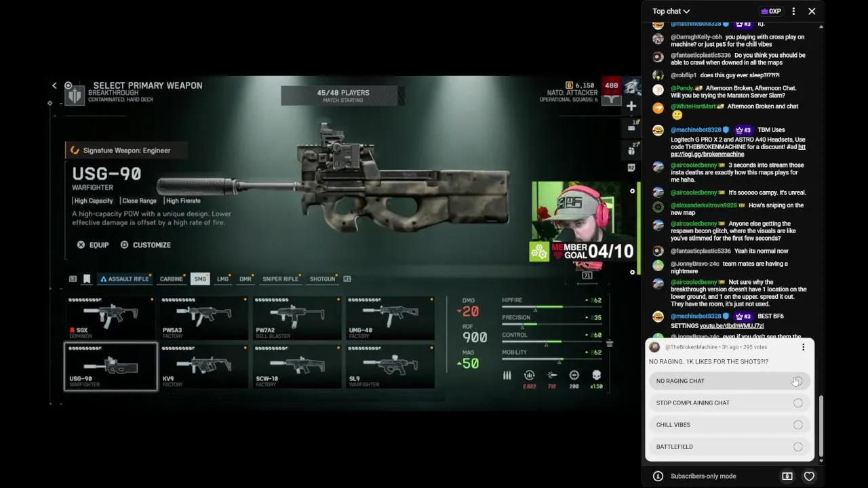Select the KV9 Factory weapon card
Image resolution: width=868 pixels, height=488 pixels.
click(x=204, y=367)
